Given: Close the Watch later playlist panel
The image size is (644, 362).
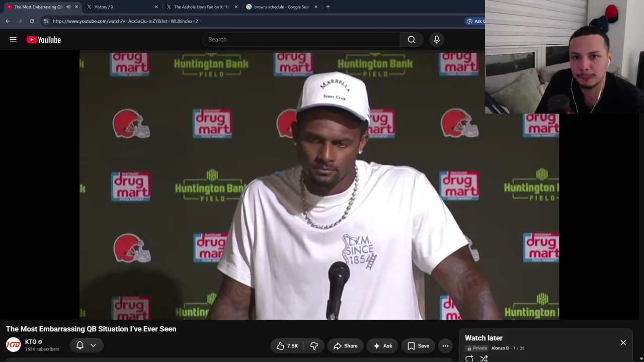Looking at the screenshot, I should 623,343.
